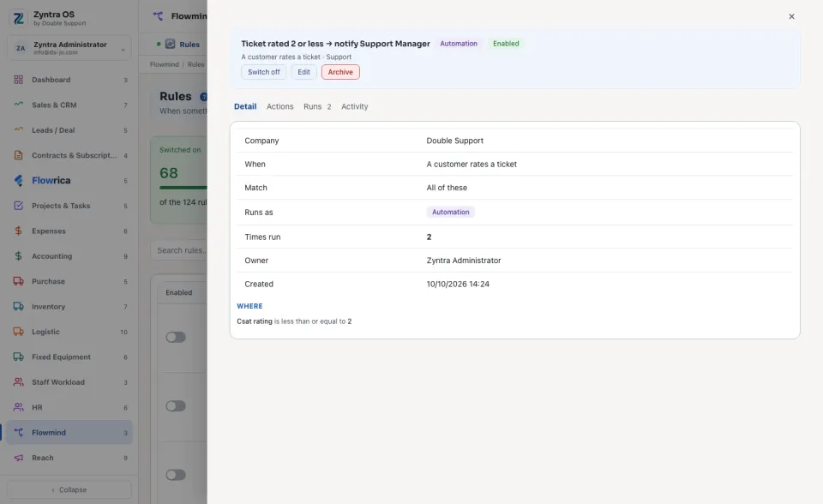
Task: Click the Csat rating condition text
Action: pyautogui.click(x=294, y=321)
